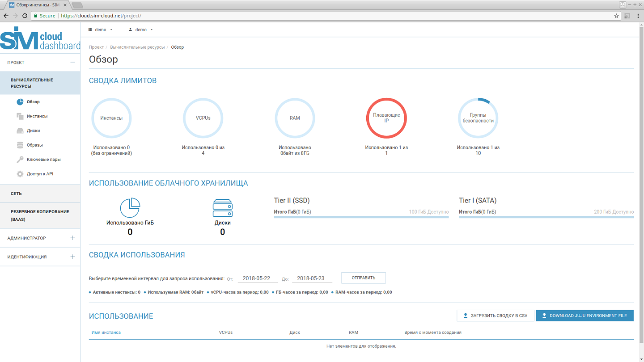The height and width of the screenshot is (362, 644).
Task: Expand the Администратор section
Action: (72, 238)
